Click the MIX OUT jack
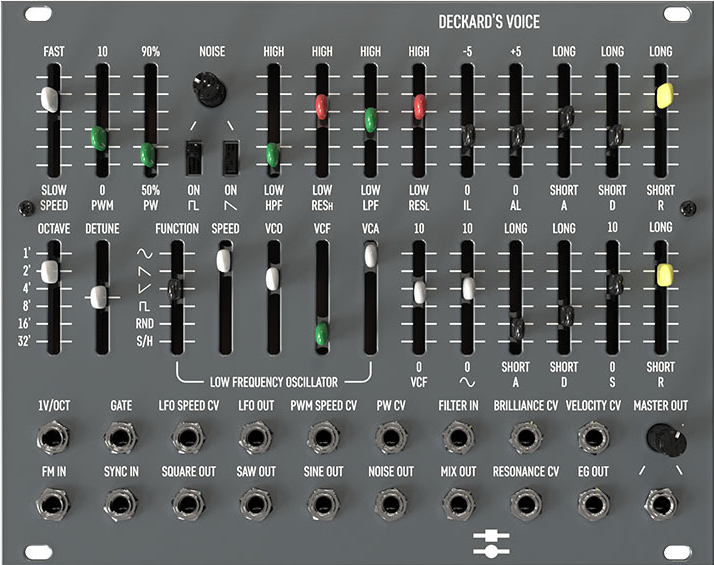The image size is (714, 565). point(458,504)
